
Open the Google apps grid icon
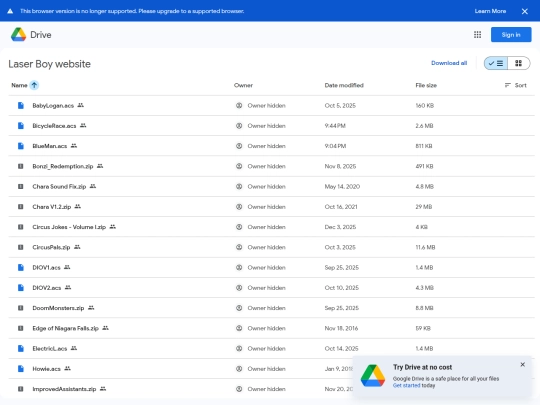coord(477,34)
